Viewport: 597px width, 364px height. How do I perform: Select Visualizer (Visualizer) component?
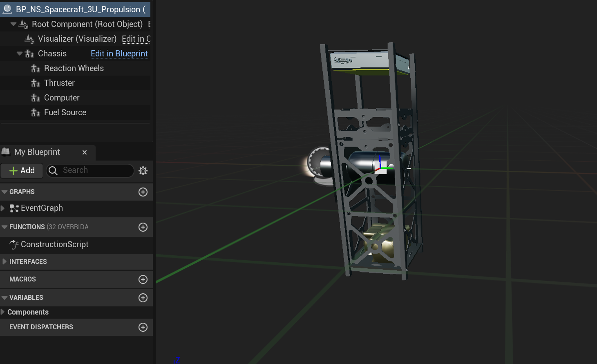click(77, 39)
